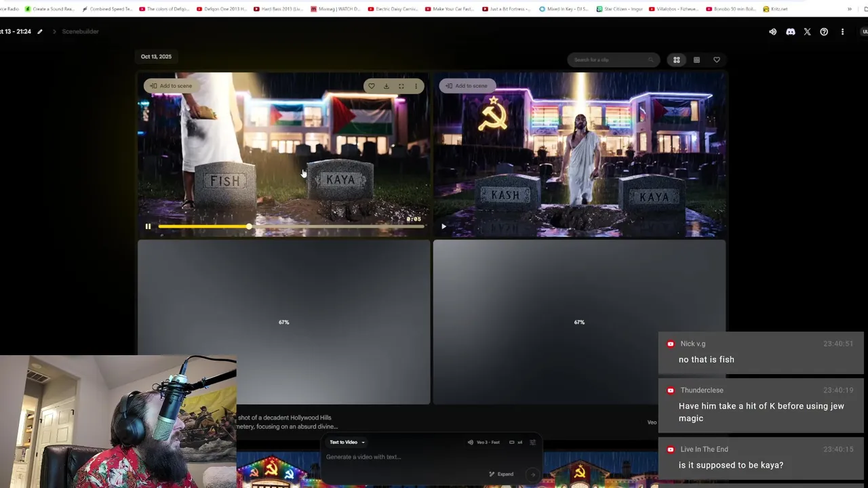Click Thunderclese chat message

(x=761, y=405)
